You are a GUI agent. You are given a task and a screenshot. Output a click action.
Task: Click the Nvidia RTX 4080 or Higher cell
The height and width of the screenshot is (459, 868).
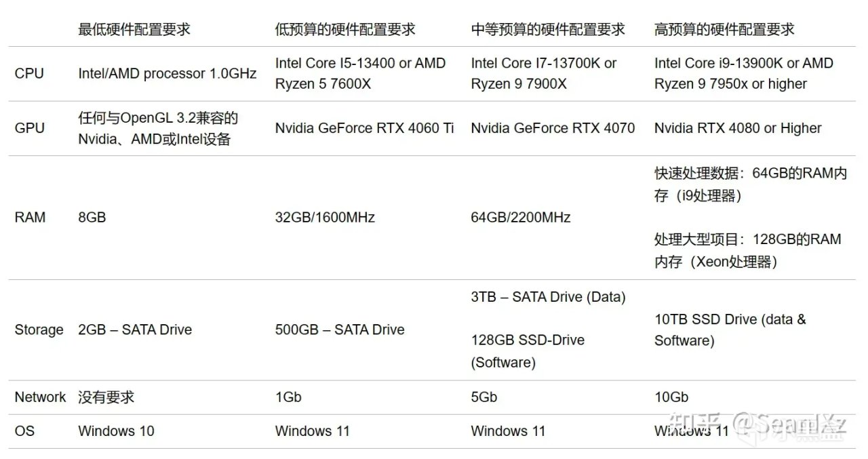[738, 128]
